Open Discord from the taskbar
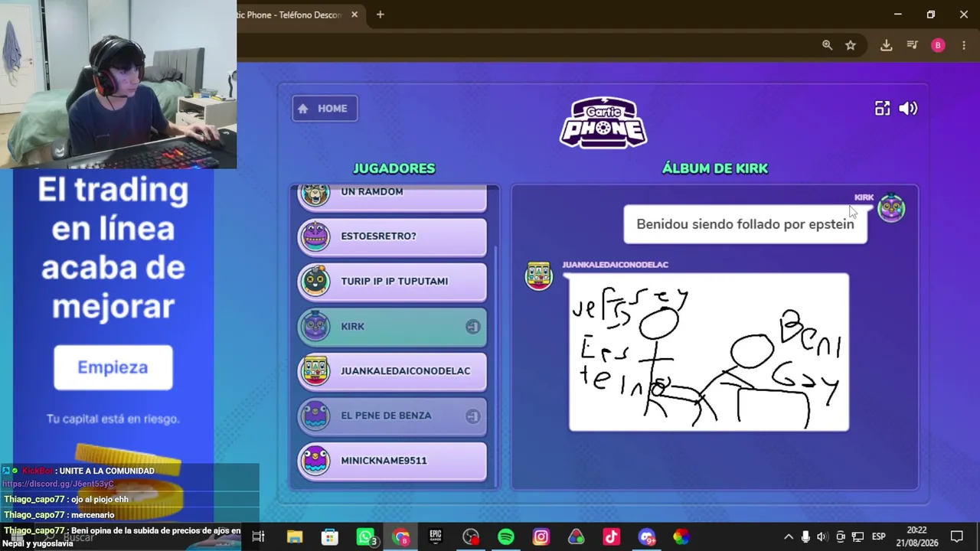980x551 pixels. point(646,537)
